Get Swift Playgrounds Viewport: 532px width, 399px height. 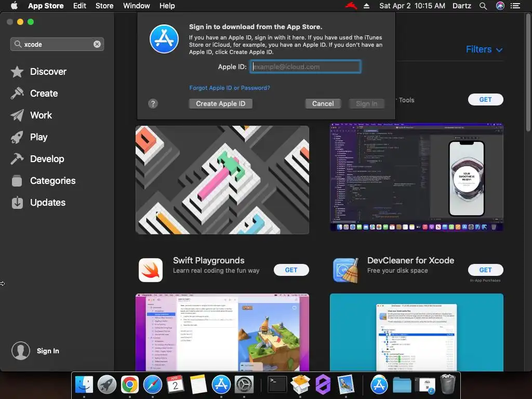291,270
